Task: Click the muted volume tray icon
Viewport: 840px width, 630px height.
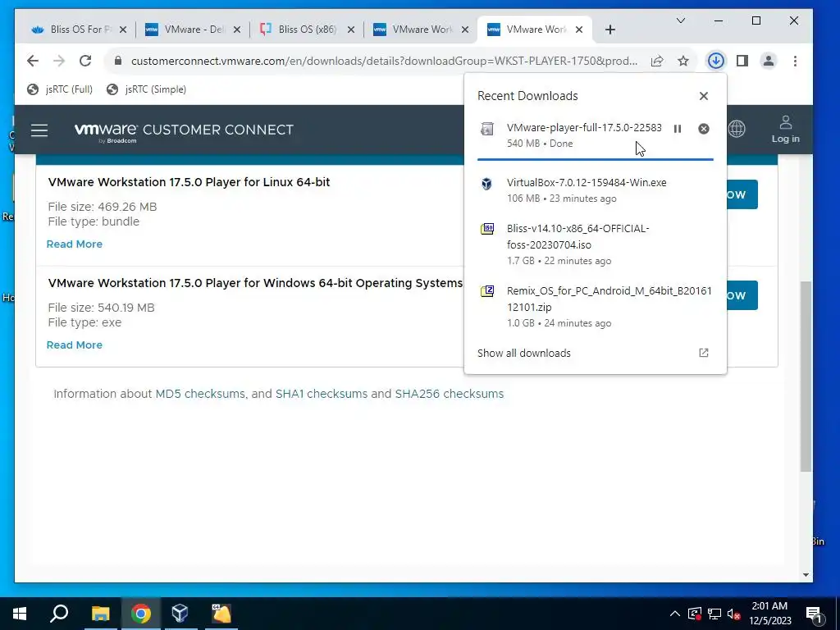Action: click(x=734, y=614)
